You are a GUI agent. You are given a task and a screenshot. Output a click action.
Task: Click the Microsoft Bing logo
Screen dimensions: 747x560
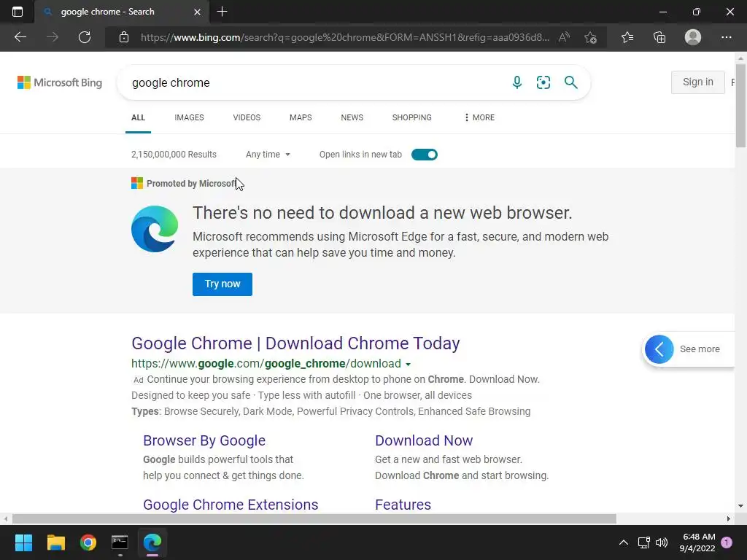coord(60,82)
